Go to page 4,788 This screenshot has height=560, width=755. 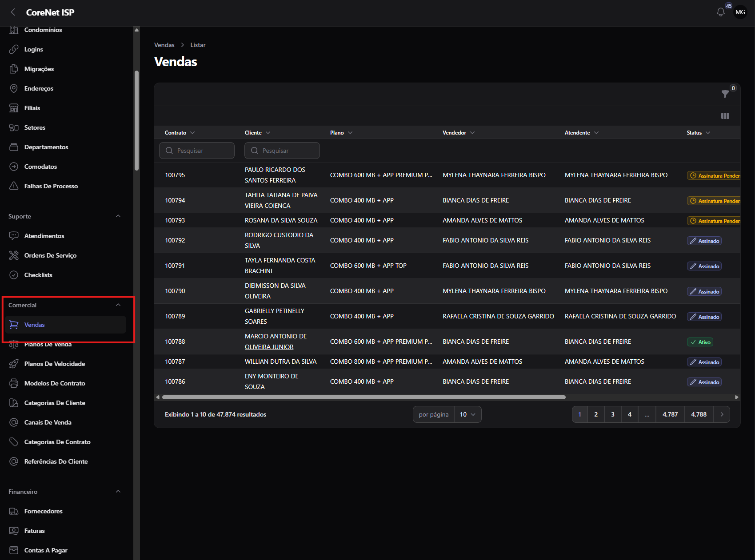coord(699,414)
